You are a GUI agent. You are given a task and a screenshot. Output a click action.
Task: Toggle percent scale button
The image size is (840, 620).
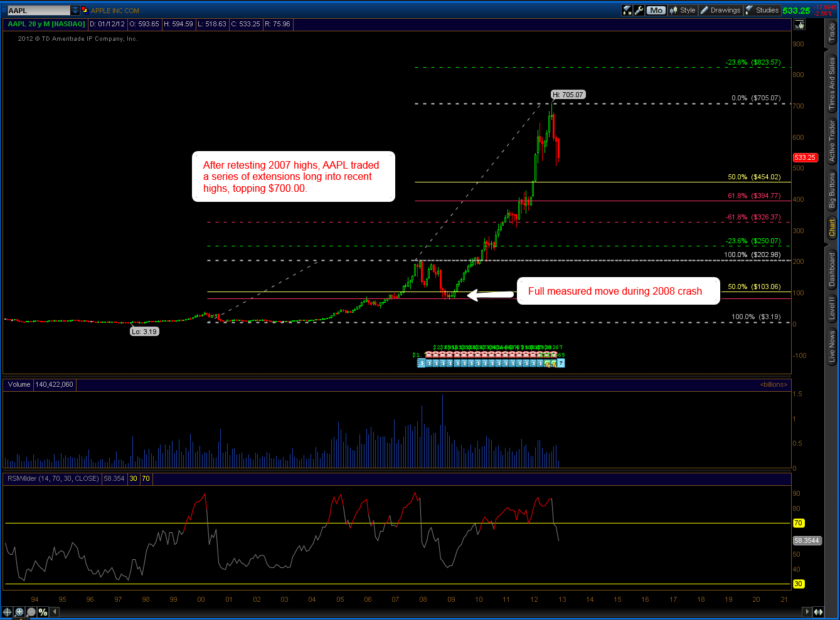click(x=43, y=612)
